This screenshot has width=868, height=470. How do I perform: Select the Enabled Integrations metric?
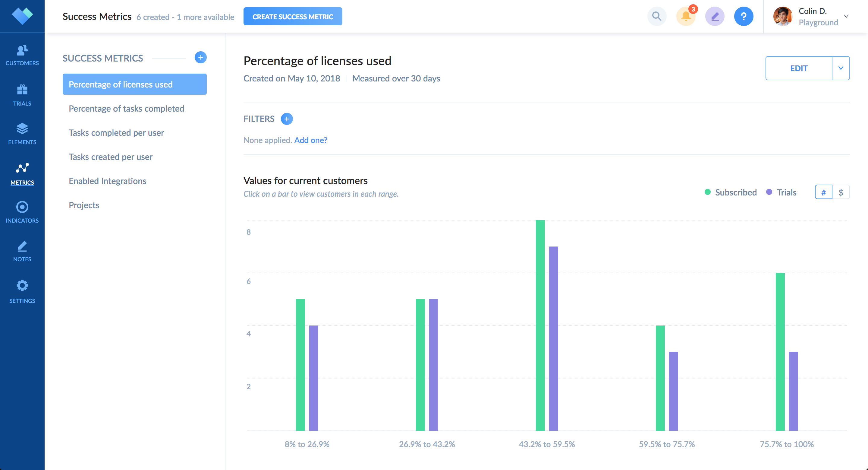click(108, 181)
